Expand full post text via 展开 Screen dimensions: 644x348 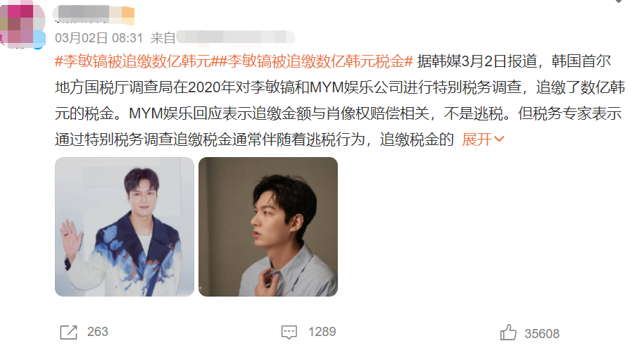click(476, 139)
